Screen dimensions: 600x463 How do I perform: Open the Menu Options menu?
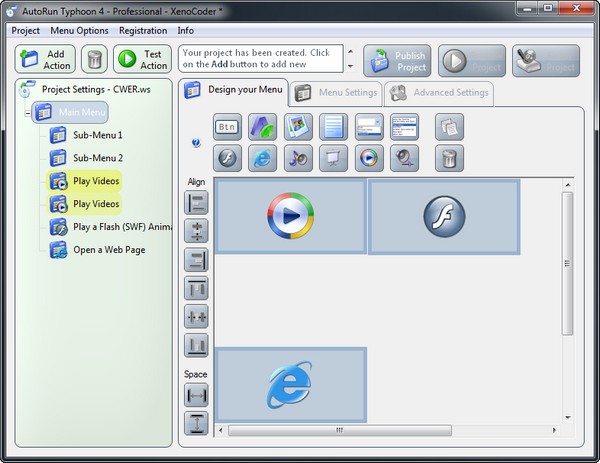(79, 30)
